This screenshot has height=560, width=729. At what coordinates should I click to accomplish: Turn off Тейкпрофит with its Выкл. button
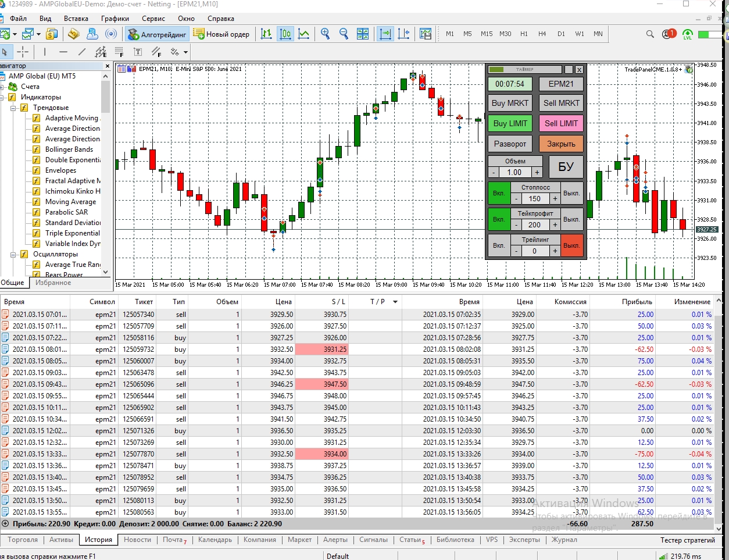tap(571, 219)
